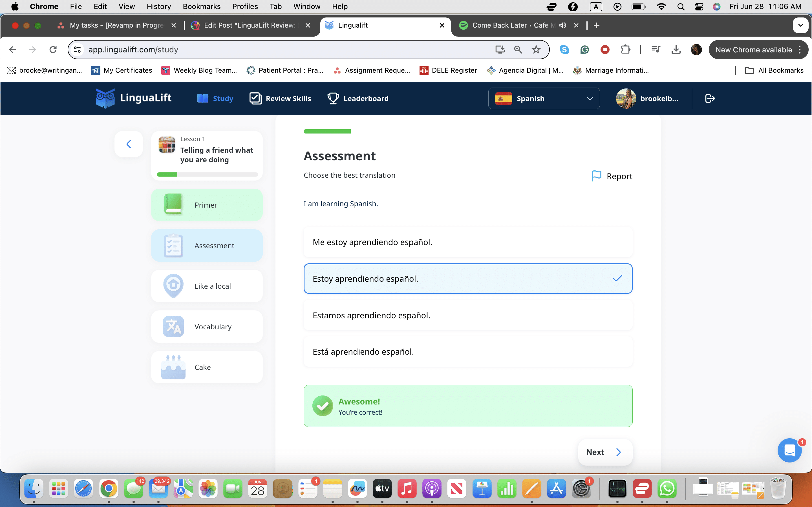This screenshot has width=812, height=507.
Task: Click the back chevron beside lesson card
Action: [x=129, y=144]
